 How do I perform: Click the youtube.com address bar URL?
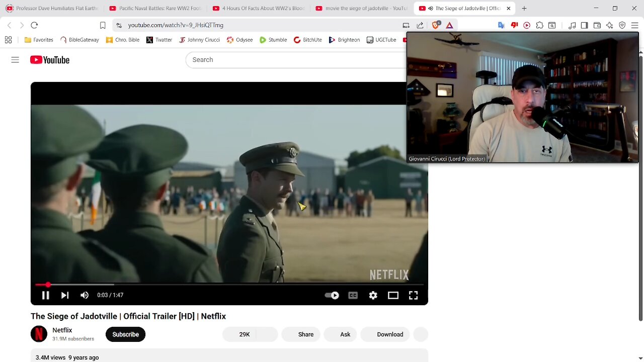point(176,25)
